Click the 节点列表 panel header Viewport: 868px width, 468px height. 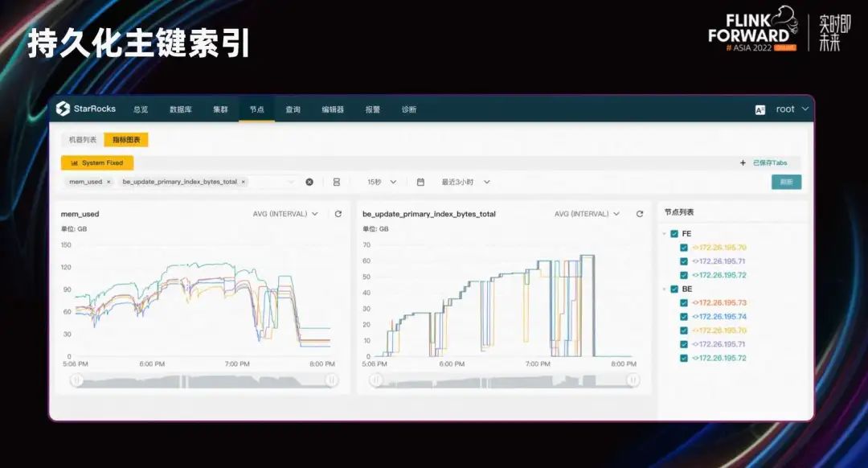click(679, 212)
